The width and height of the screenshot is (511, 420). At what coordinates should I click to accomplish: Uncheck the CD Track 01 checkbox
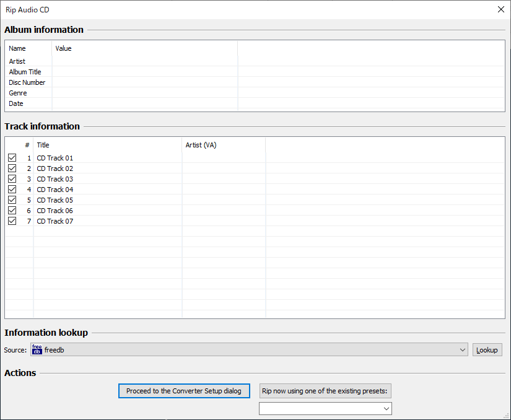point(12,158)
